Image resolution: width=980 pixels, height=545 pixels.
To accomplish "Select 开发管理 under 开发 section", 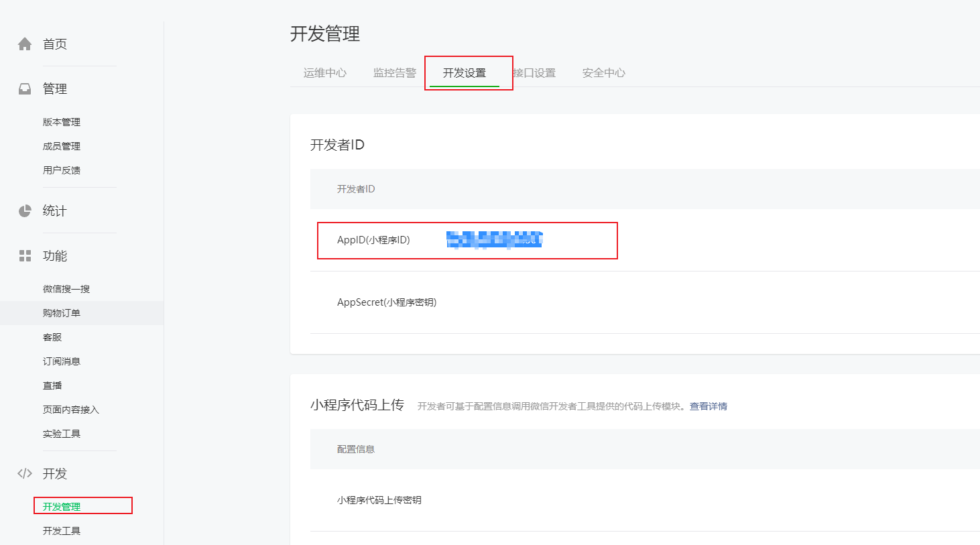I will (x=62, y=507).
